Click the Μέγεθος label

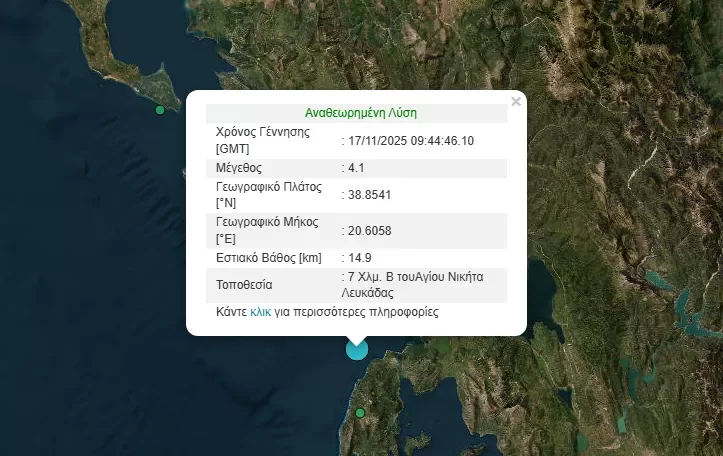[x=239, y=168]
